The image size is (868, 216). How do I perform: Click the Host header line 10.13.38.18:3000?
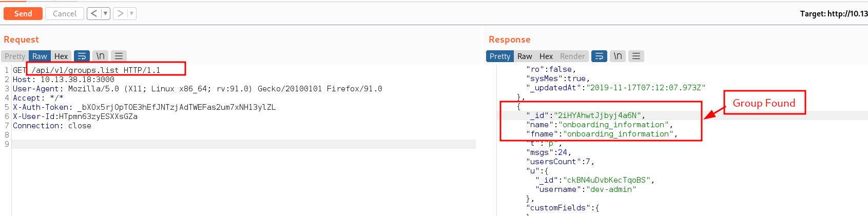pyautogui.click(x=64, y=80)
